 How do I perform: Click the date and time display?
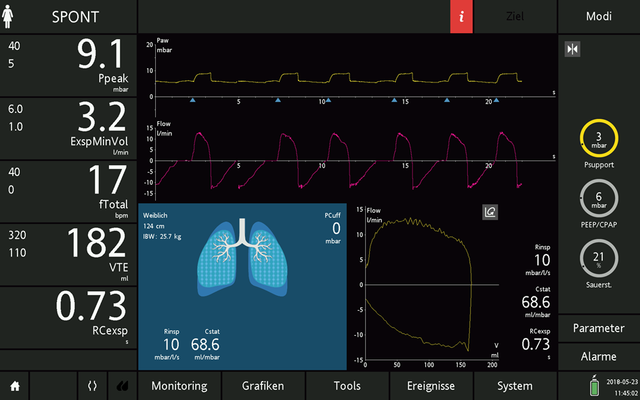coord(622,388)
